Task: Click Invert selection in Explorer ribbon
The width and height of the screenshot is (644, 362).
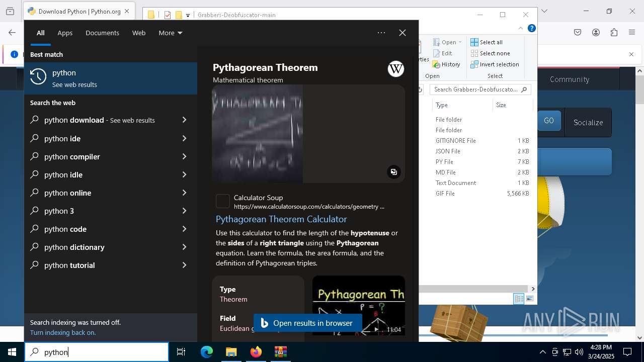Action: click(495, 64)
